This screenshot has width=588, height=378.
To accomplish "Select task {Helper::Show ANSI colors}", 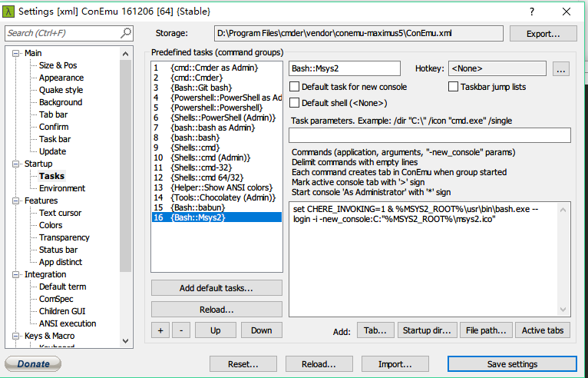I will (216, 187).
